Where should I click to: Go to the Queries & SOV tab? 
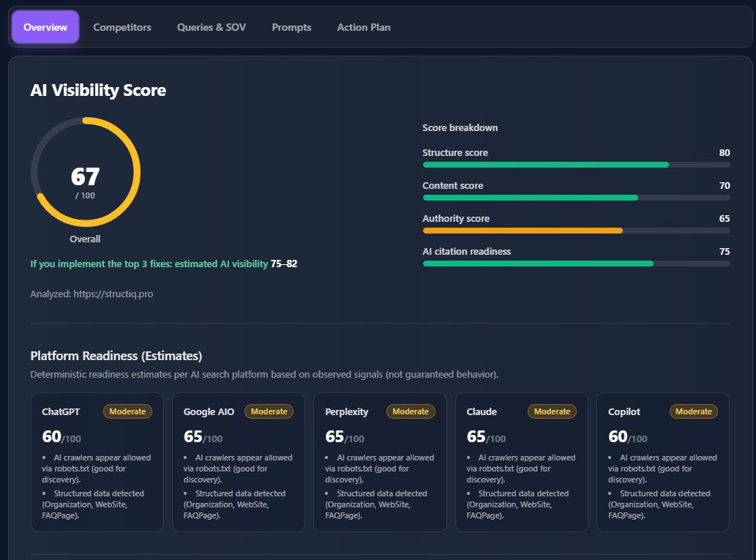[x=212, y=28]
